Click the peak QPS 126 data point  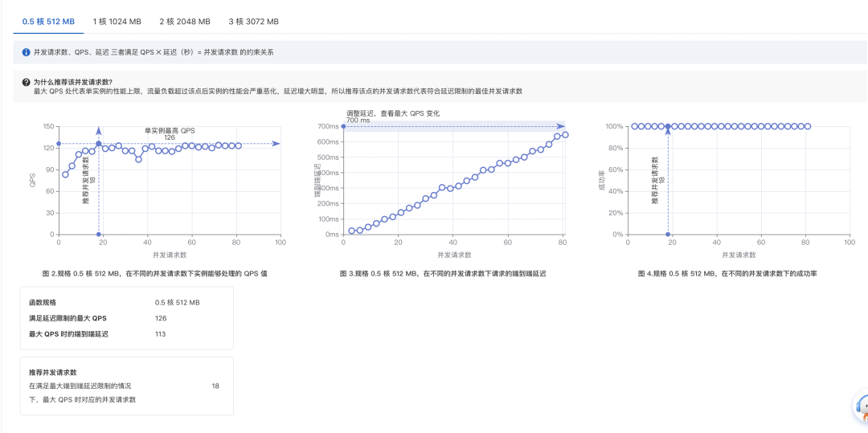pyautogui.click(x=99, y=144)
